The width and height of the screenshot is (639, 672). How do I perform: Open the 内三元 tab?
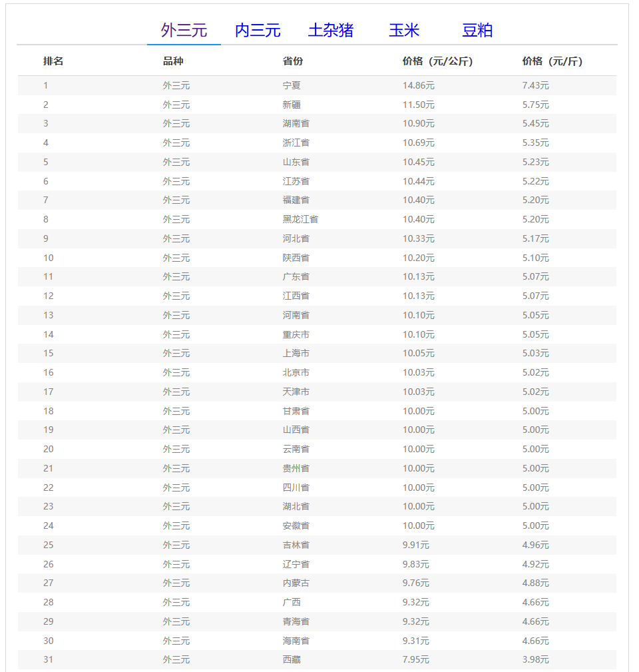pos(258,31)
